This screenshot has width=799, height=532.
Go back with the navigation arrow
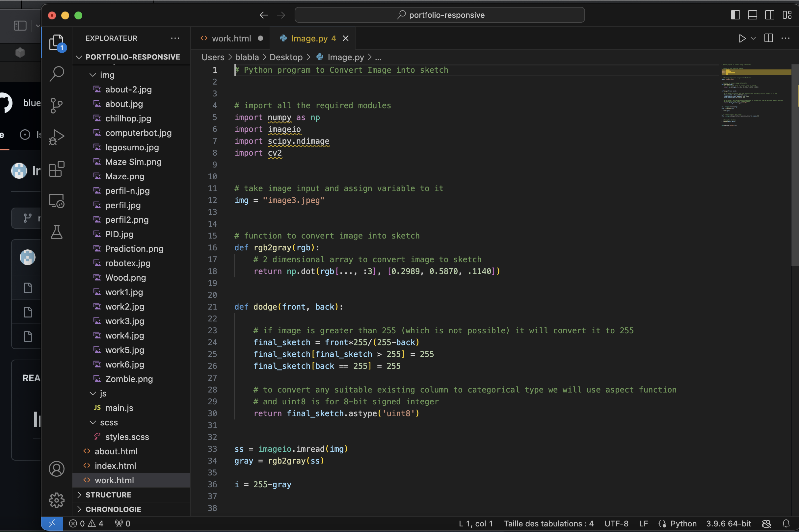coord(264,15)
